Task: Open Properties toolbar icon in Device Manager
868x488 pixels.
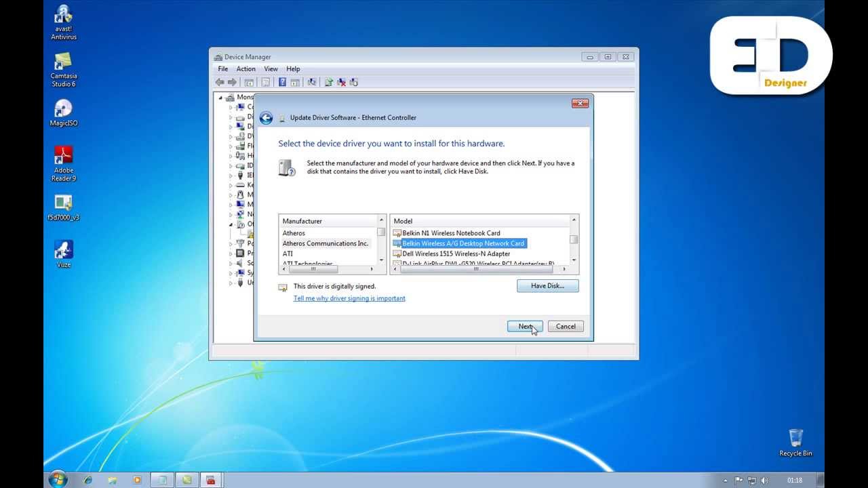Action: tap(265, 82)
